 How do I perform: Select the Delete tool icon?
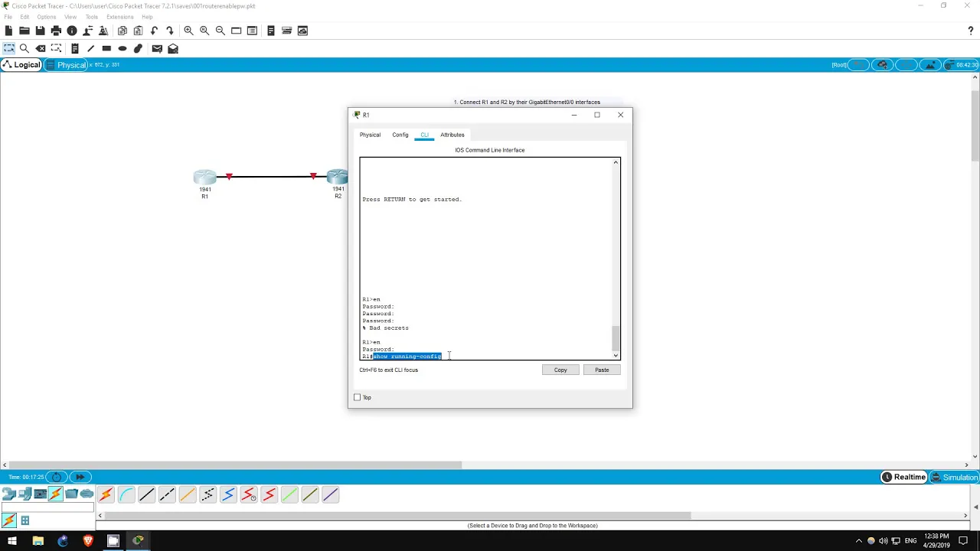point(41,48)
